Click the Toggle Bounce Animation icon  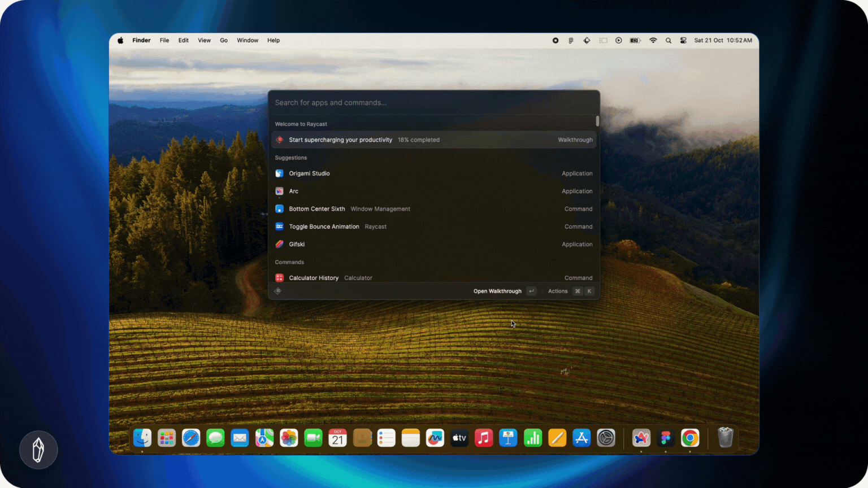279,226
